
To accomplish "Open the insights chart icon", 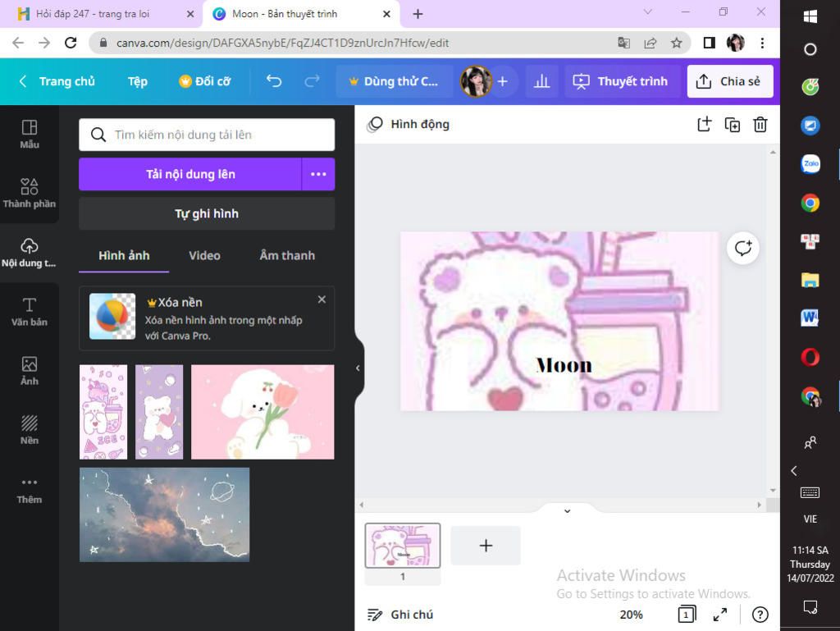I will (x=541, y=81).
